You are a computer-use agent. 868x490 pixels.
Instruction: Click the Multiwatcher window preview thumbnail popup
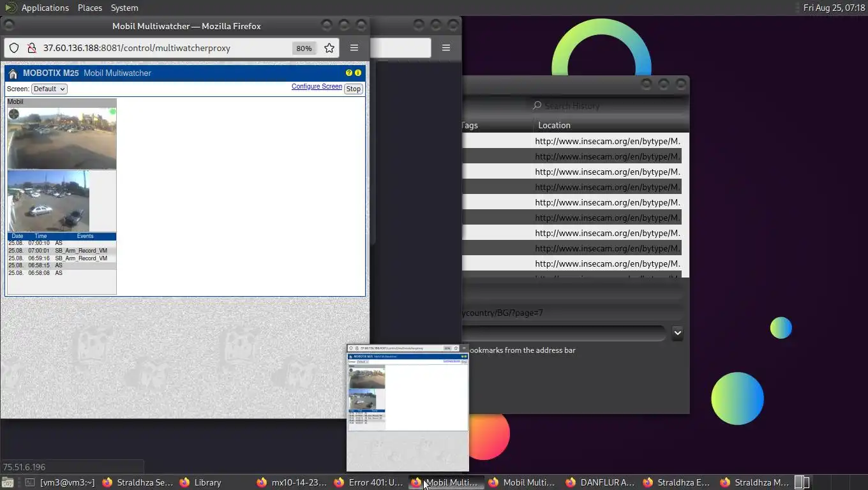[x=408, y=408]
